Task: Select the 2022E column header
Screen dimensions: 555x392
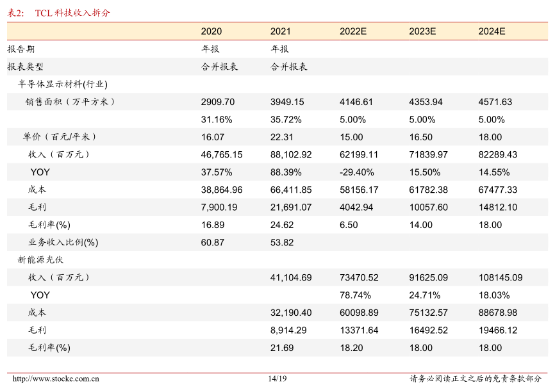Action: coord(353,31)
